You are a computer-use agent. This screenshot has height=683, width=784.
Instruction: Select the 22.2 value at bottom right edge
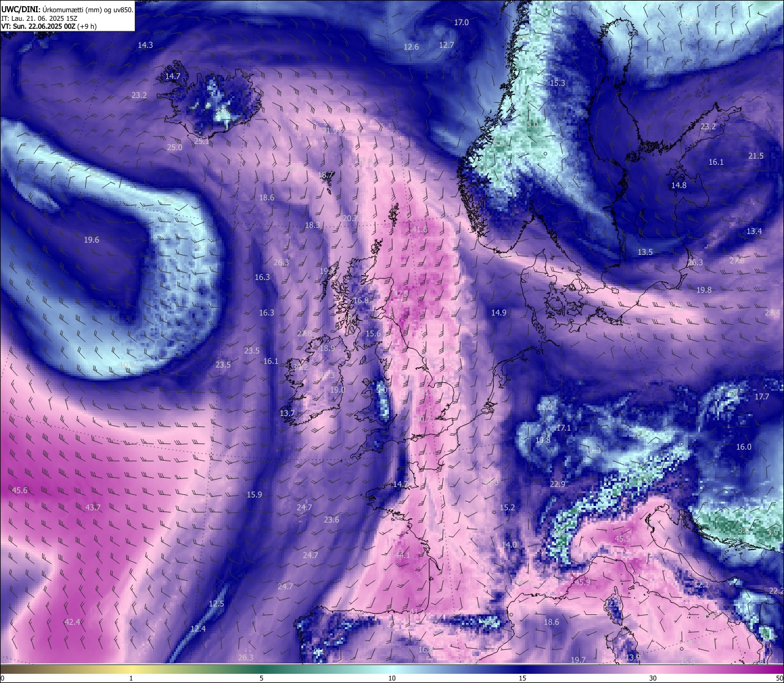(x=776, y=591)
